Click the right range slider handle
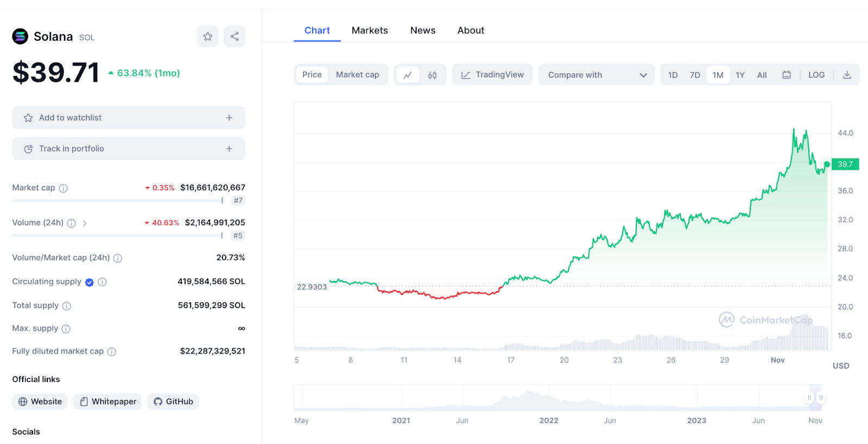The width and height of the screenshot is (868, 444). pyautogui.click(x=821, y=398)
